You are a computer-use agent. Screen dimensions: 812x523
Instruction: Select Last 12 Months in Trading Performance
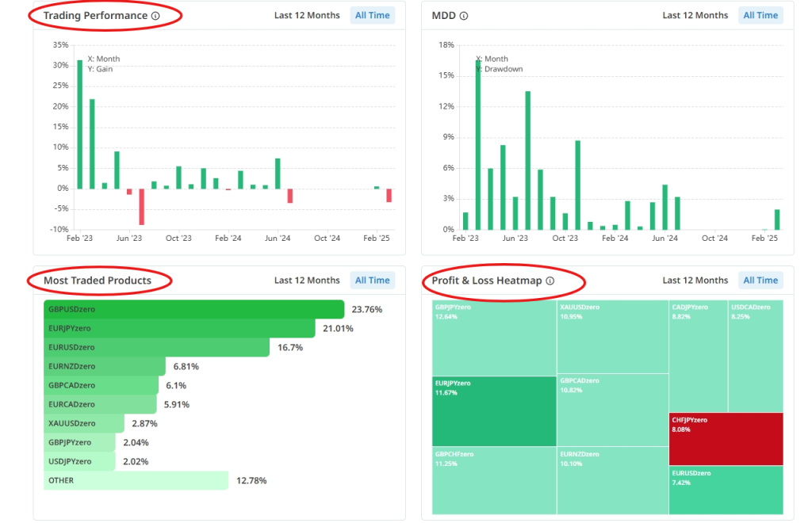(307, 15)
